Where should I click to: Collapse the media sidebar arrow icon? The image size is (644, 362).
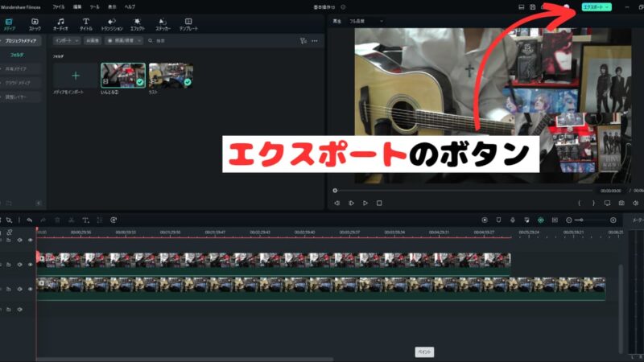[x=38, y=204]
